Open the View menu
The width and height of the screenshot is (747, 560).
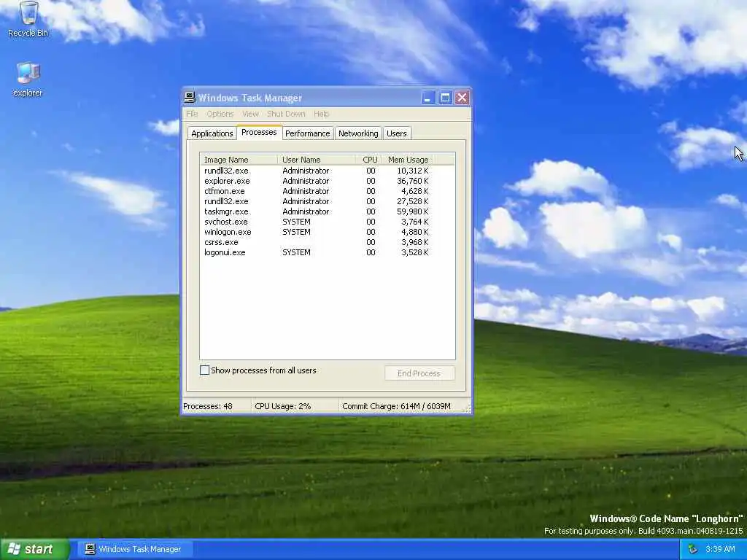(250, 114)
